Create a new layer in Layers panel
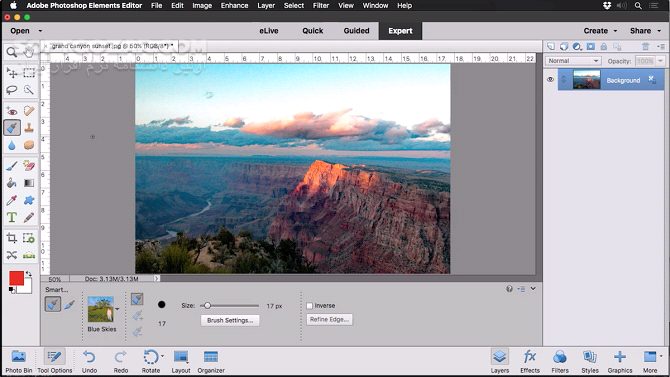 coord(551,46)
